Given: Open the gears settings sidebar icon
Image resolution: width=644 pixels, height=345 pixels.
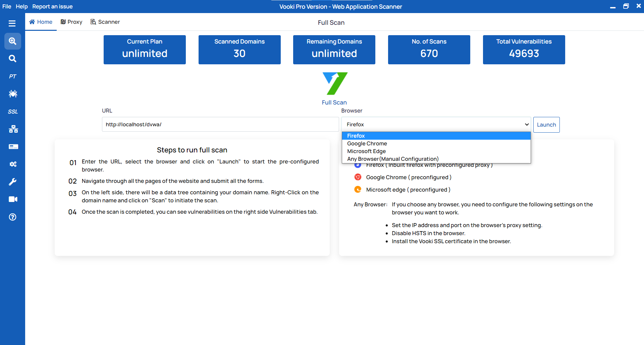Looking at the screenshot, I should click(13, 164).
